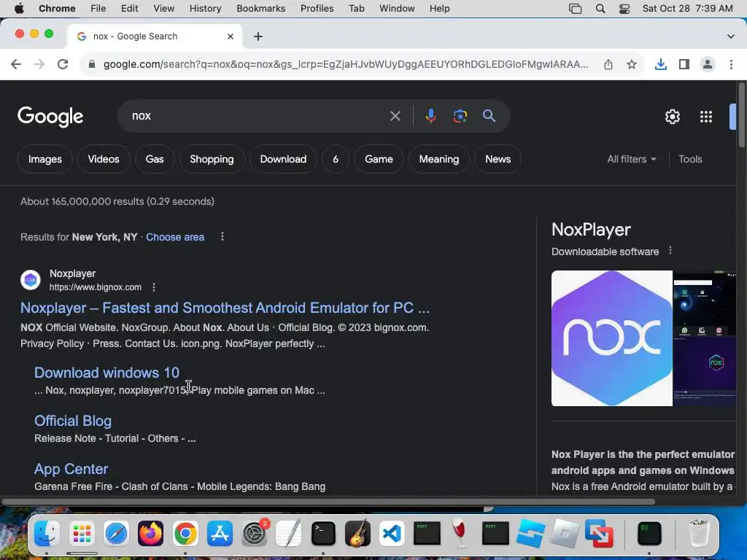Open the Bookmarks menu
This screenshot has height=560, width=747.
coord(260,9)
